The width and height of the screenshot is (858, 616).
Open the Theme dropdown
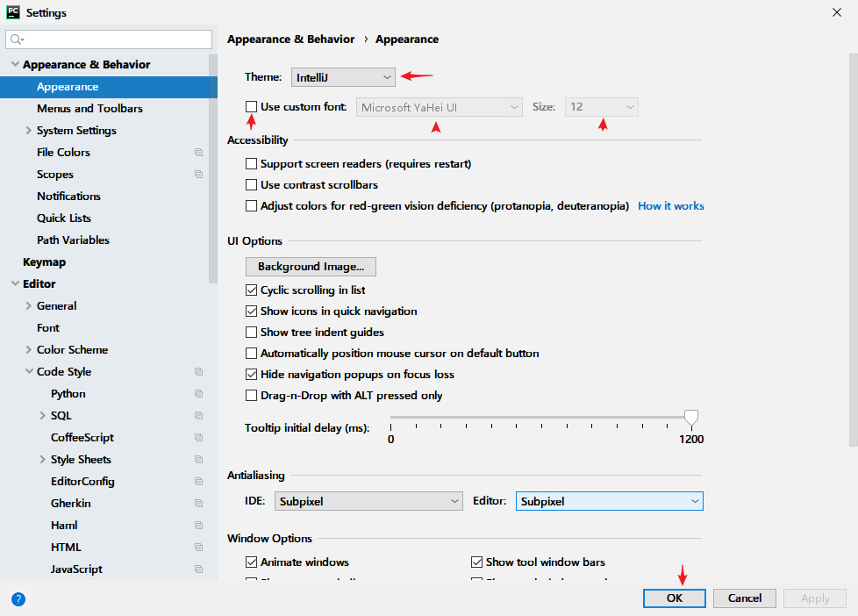coord(343,77)
